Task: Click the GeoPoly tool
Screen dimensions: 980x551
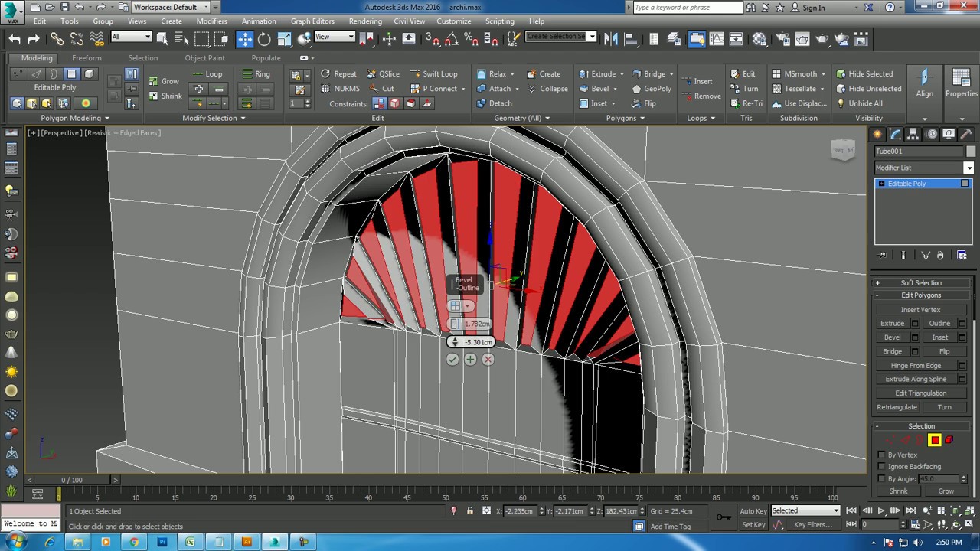Action: 651,89
